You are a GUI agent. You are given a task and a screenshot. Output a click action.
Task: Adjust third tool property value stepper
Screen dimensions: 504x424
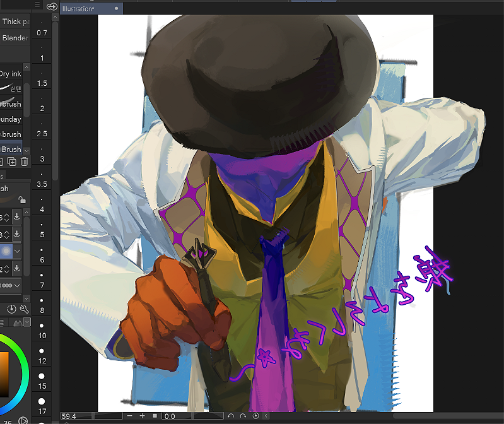point(6,269)
